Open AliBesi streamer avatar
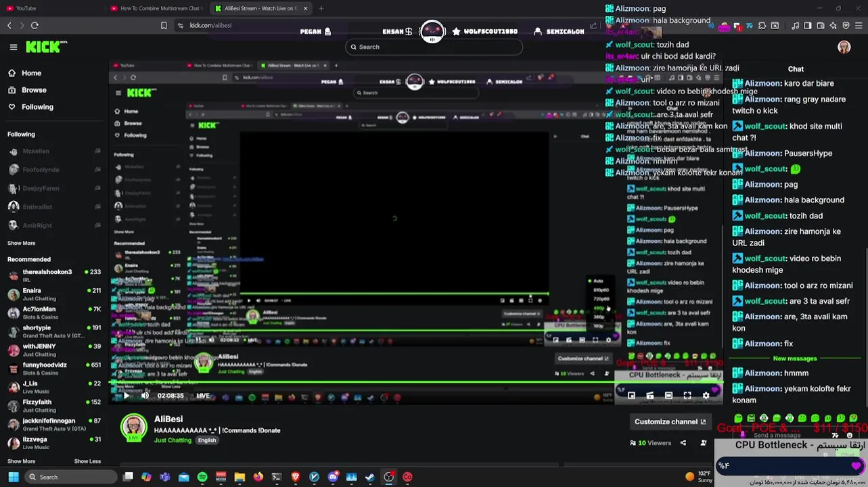868x487 pixels. coord(134,427)
